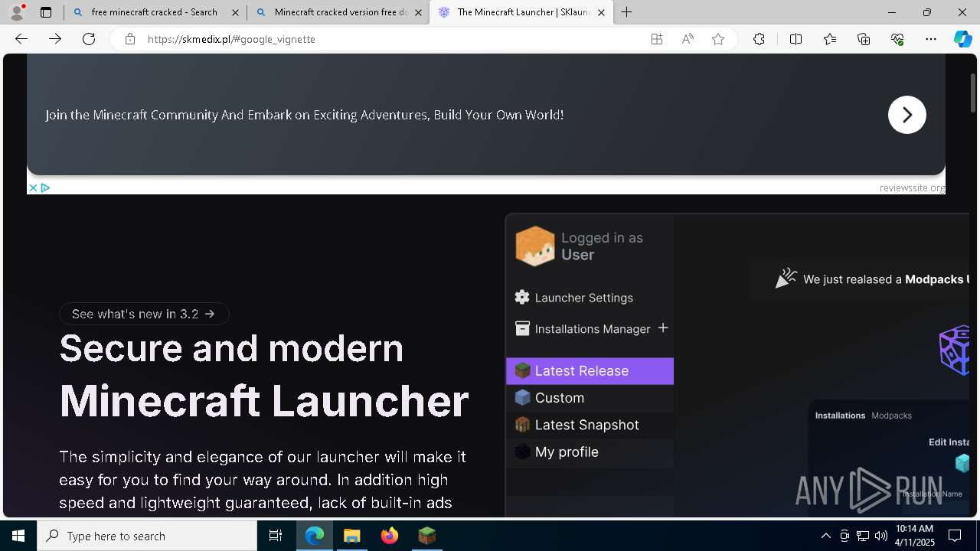Click the forward navigation arrow
The image size is (980, 551).
click(55, 39)
